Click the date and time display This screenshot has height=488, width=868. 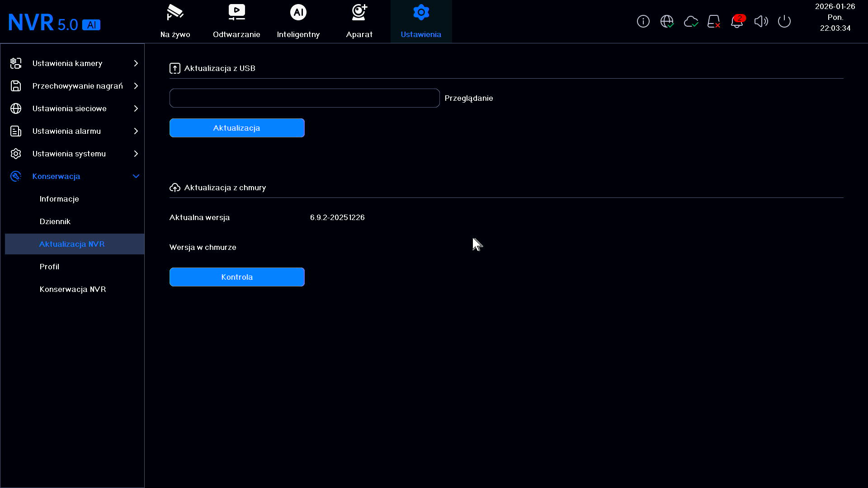(x=835, y=17)
